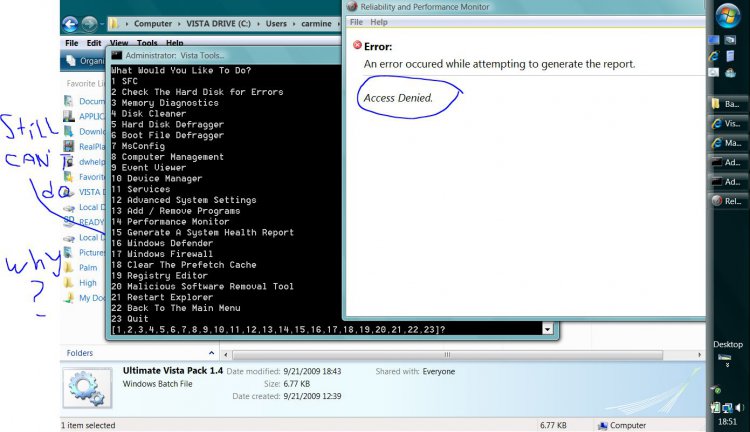Click the Date modified 9/21/2009 18:43 value

point(312,371)
